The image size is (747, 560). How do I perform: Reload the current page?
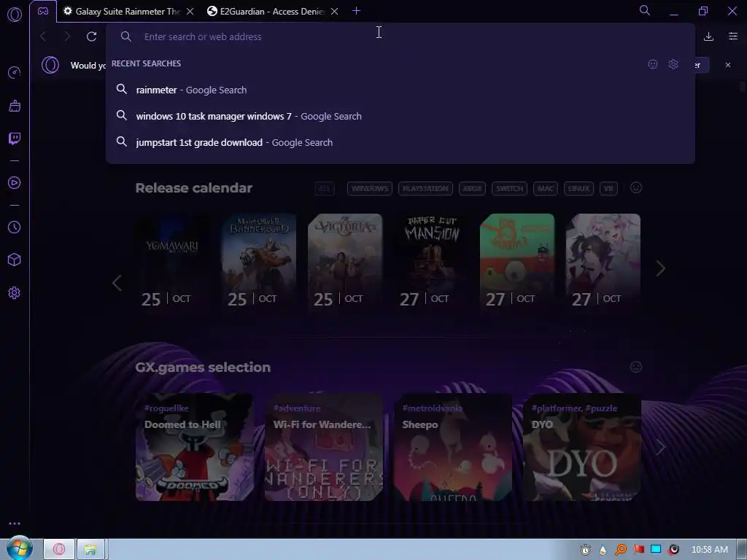click(x=91, y=36)
